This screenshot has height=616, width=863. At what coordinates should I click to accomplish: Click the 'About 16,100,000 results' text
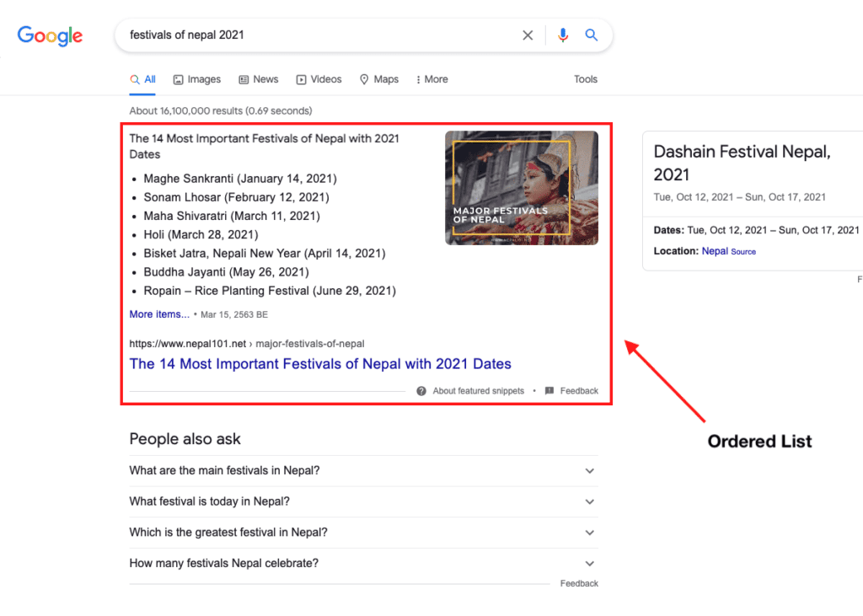click(x=221, y=110)
